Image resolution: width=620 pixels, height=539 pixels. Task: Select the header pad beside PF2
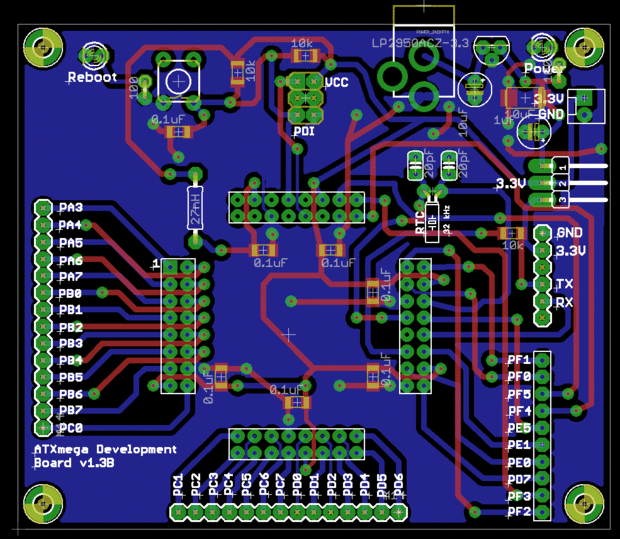tap(542, 513)
